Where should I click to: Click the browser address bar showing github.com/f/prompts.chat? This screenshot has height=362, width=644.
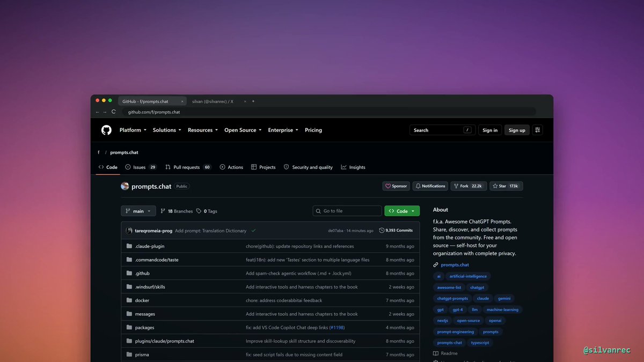tap(328, 112)
